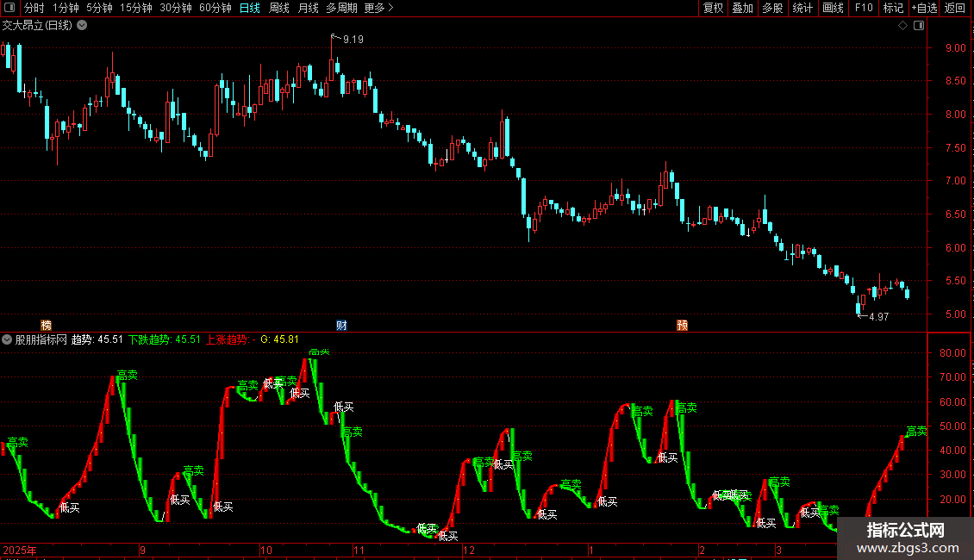Click the 交大昂立(日线) chart title
Image resolution: width=974 pixels, height=560 pixels.
point(37,26)
